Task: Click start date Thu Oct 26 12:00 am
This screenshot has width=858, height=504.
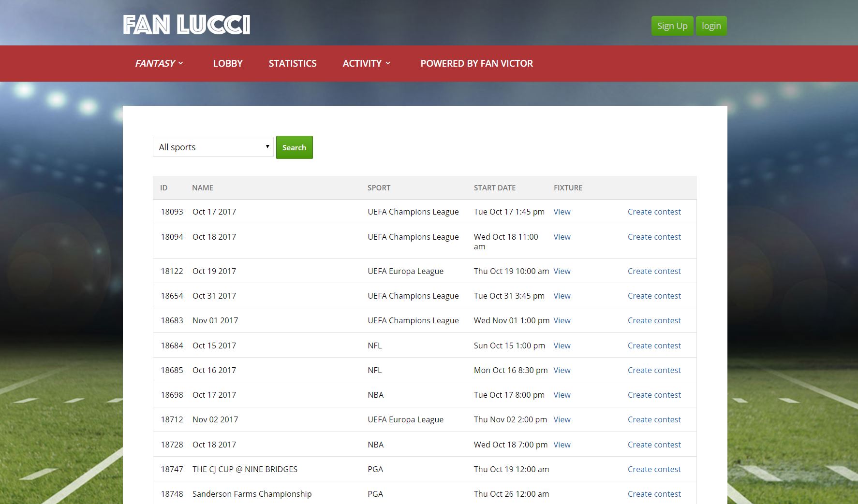Action: pyautogui.click(x=511, y=494)
